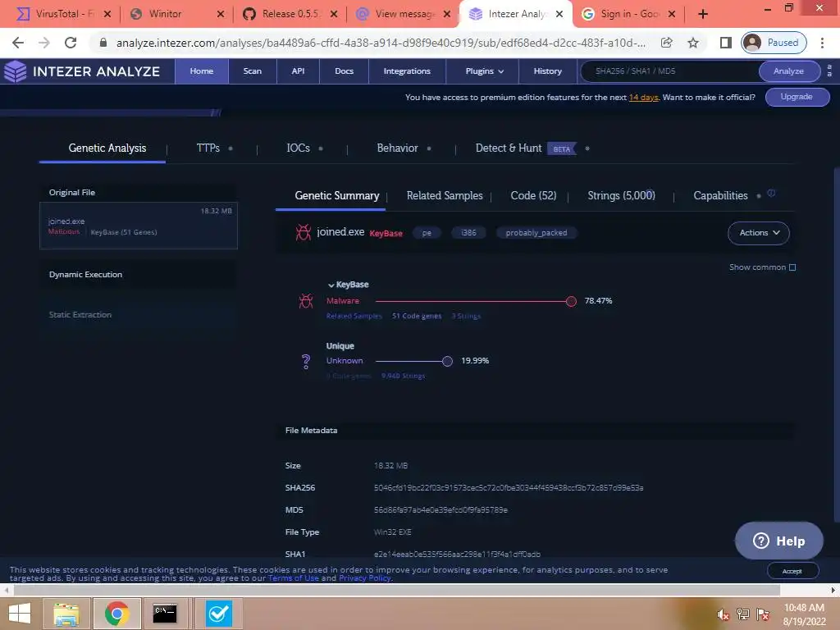Open the Related Samples sub-tab
Screen dimensions: 840x630
tap(445, 196)
